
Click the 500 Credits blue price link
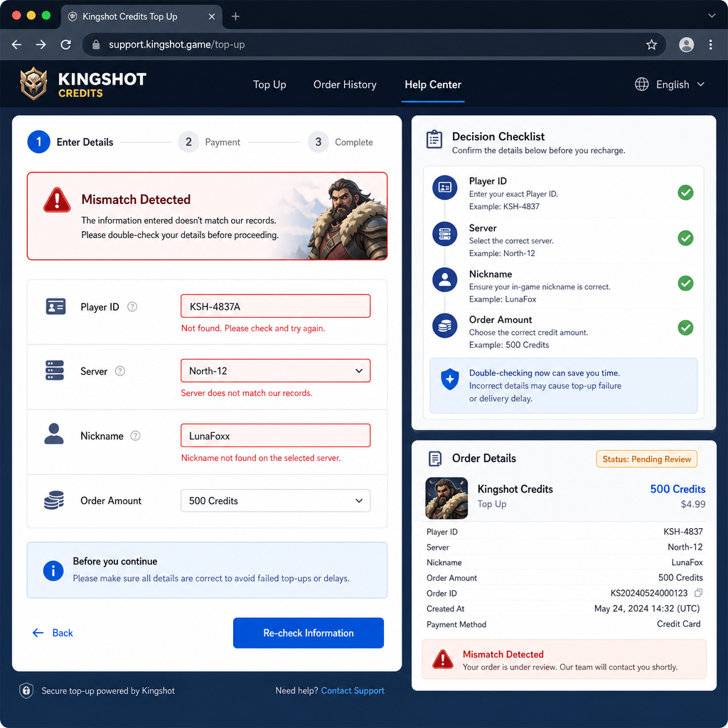[x=678, y=489]
